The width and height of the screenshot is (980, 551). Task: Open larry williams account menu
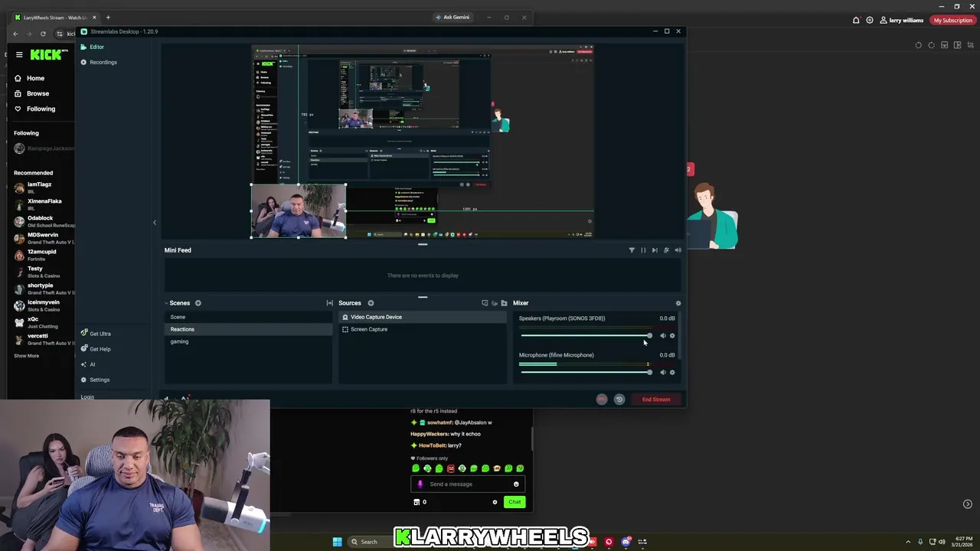(x=902, y=21)
